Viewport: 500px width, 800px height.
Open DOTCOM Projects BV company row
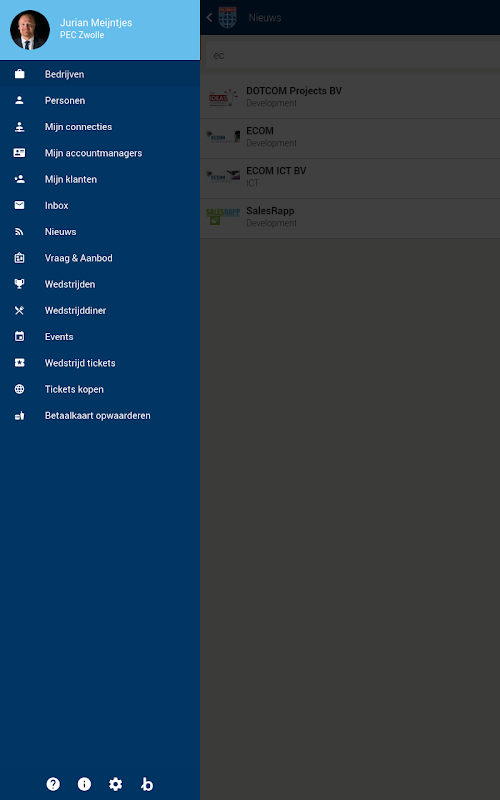(x=350, y=96)
